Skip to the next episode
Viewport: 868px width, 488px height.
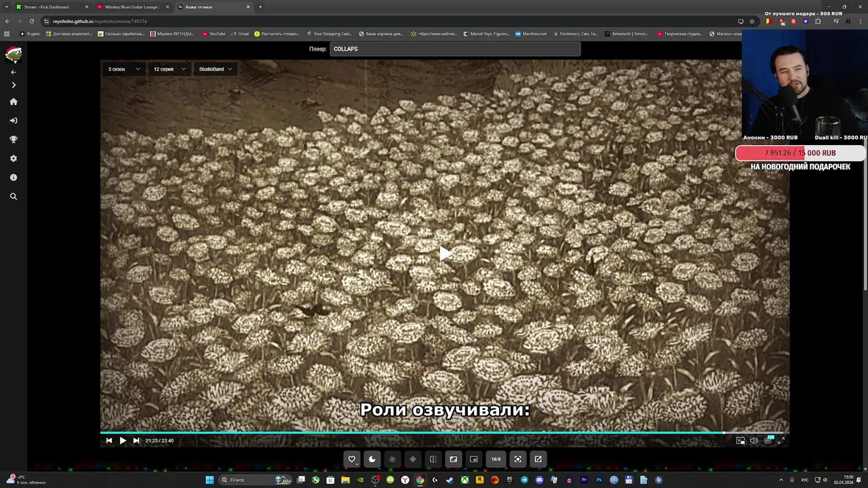136,441
